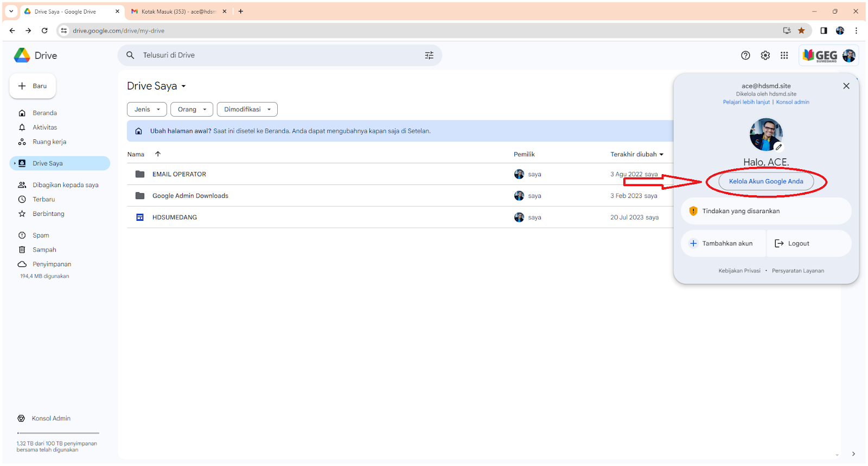Open Chrome side panel icon
The width and height of the screenshot is (868, 466).
click(824, 30)
